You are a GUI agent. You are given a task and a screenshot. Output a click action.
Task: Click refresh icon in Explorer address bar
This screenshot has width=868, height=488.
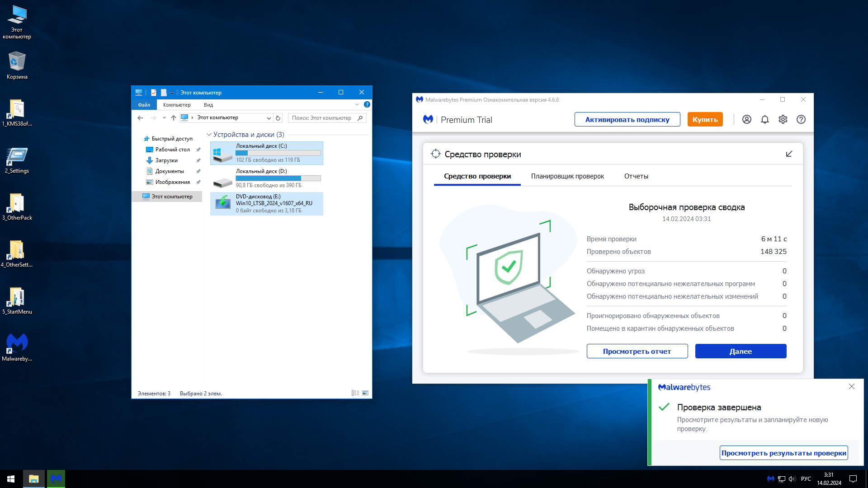[x=278, y=118]
